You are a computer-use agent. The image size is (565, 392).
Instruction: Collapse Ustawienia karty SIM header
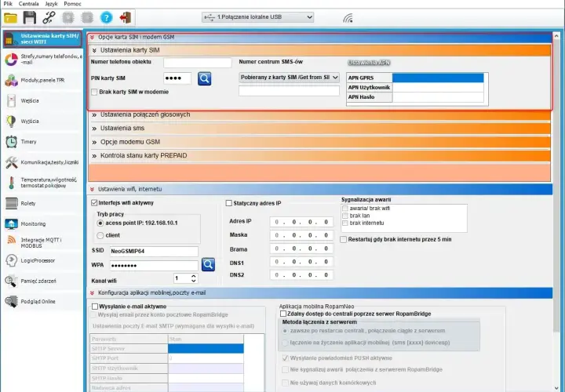pos(94,50)
